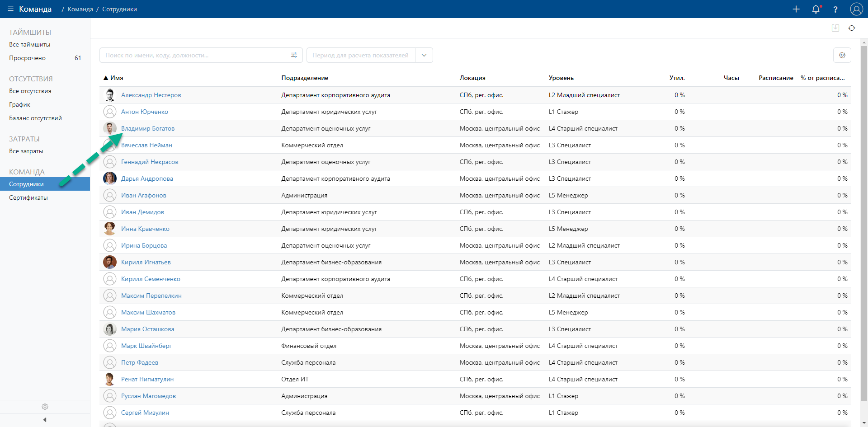Open Баланс отсутствий in sidebar
Viewport: 868px width, 427px height.
click(x=36, y=118)
